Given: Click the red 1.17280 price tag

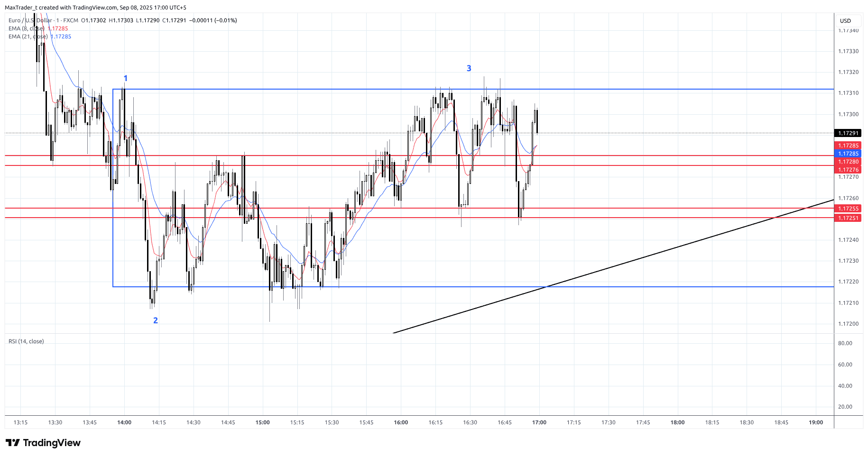Looking at the screenshot, I should tap(848, 162).
